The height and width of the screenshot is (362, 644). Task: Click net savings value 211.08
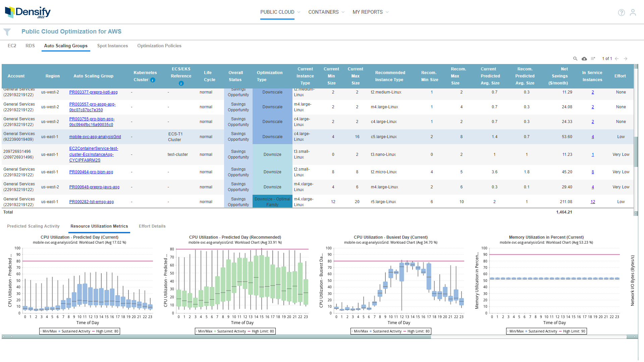[x=566, y=202]
